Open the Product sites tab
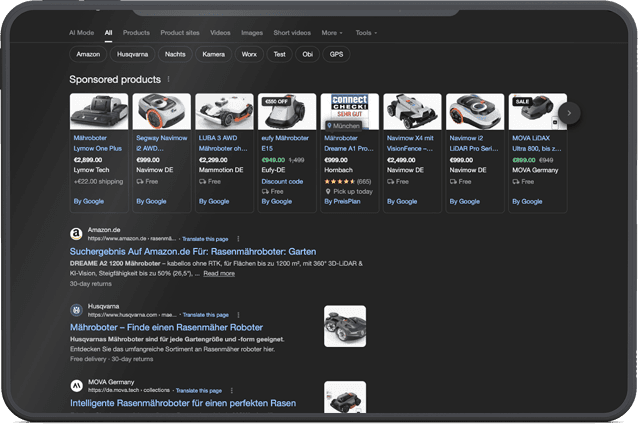 (x=180, y=33)
